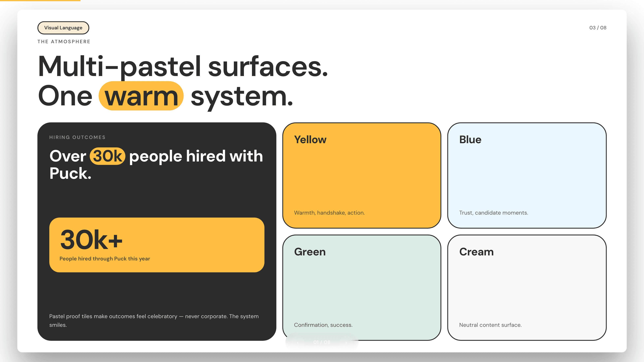Viewport: 644px width, 362px height.
Task: Select the Yellow color tile
Action: 361,175
